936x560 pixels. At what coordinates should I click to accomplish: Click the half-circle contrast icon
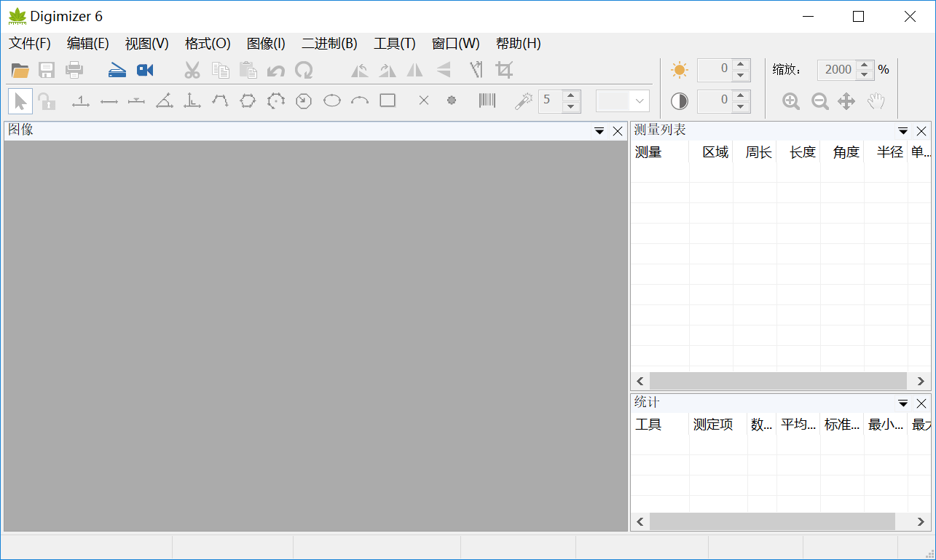pyautogui.click(x=680, y=101)
